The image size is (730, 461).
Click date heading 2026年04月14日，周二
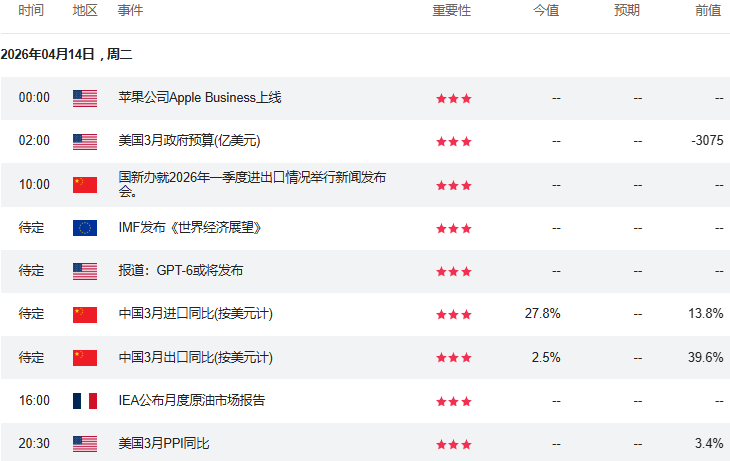[67, 54]
